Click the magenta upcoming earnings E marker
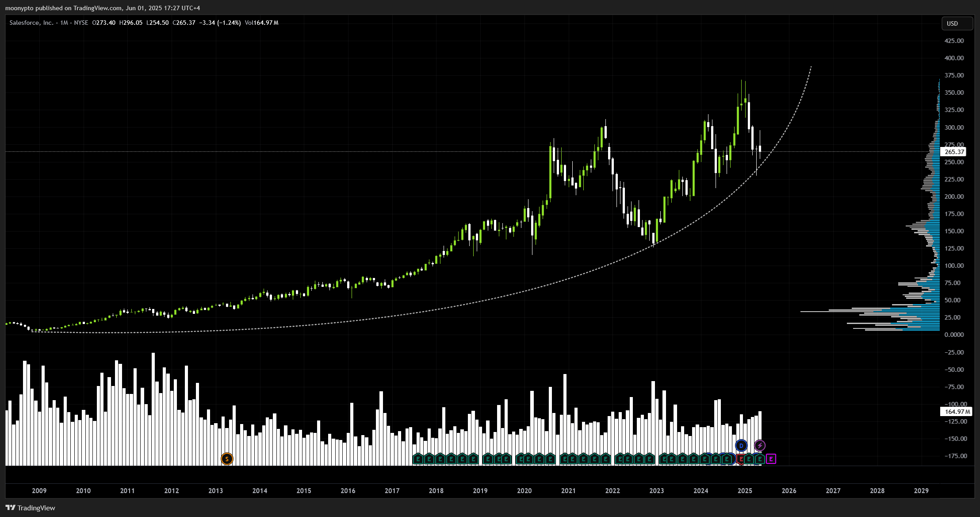The width and height of the screenshot is (980, 517). tap(771, 459)
